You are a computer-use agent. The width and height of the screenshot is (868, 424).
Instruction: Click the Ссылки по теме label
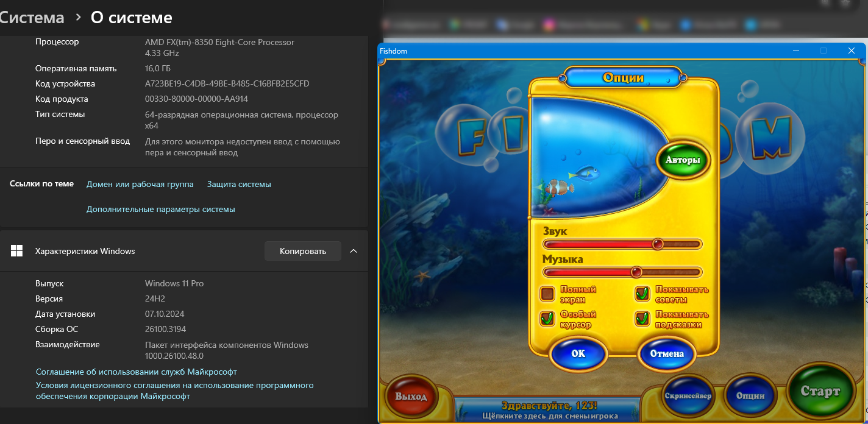pyautogui.click(x=41, y=183)
